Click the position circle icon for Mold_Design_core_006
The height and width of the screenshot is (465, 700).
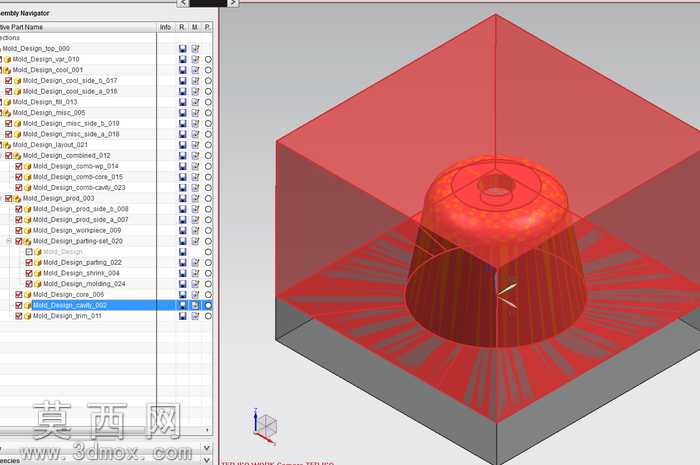(x=208, y=295)
